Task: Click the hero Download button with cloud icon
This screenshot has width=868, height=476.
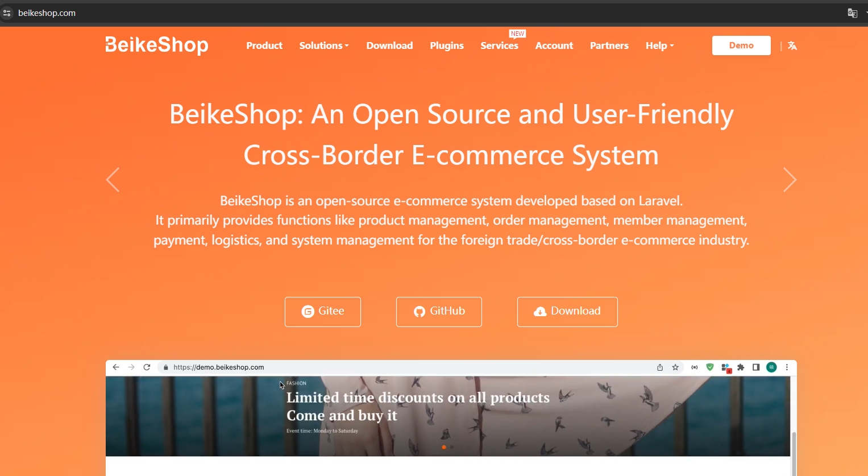Action: pos(567,312)
